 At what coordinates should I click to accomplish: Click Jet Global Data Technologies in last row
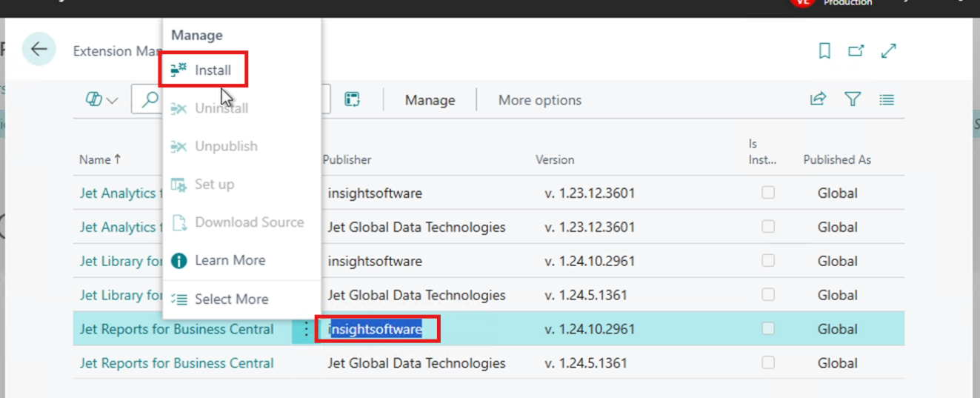416,363
